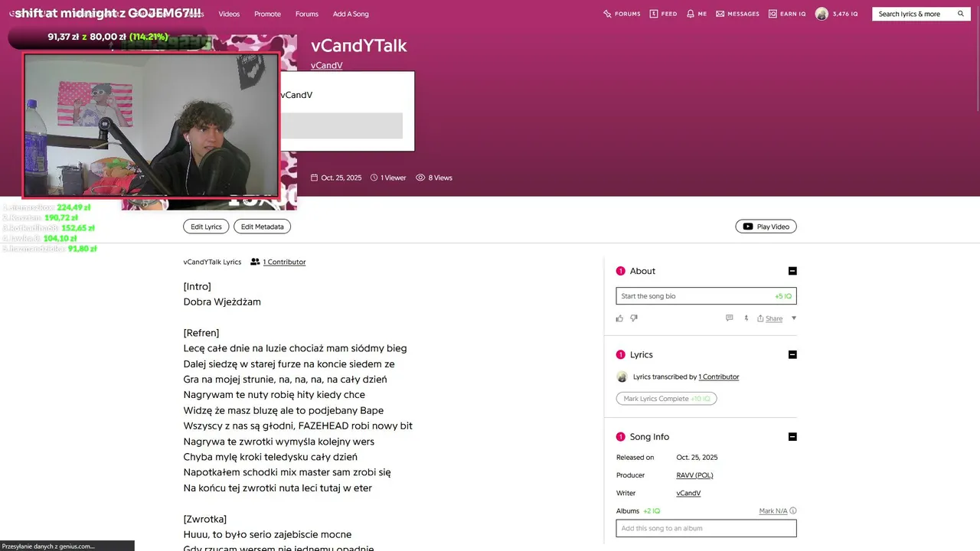The height and width of the screenshot is (551, 980).
Task: Open the Videos menu item
Action: pos(229,14)
